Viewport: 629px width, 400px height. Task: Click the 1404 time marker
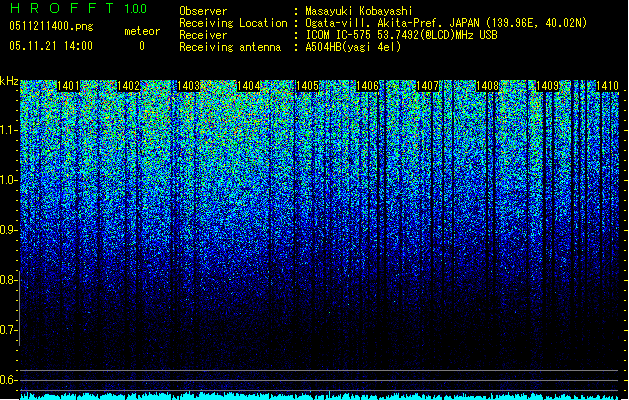pos(248,86)
